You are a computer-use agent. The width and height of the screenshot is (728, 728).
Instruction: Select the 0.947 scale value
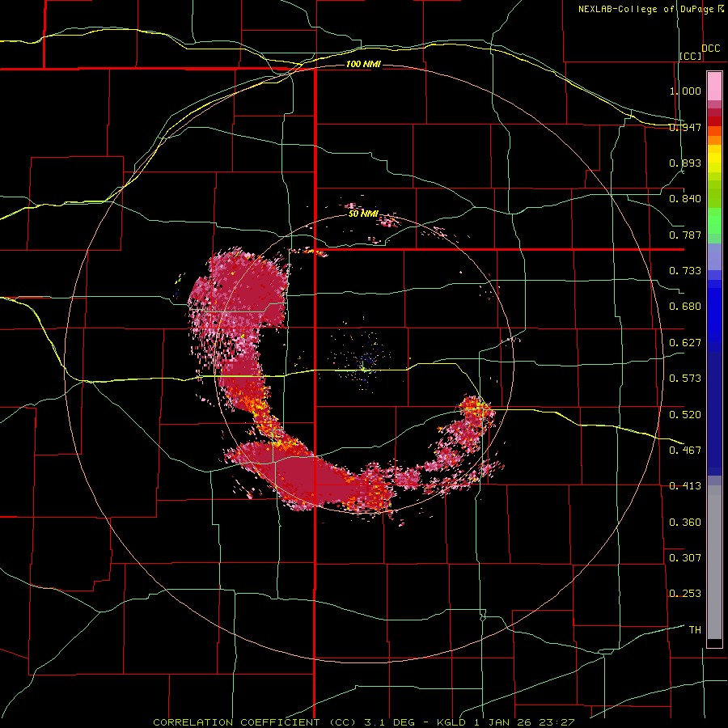(685, 127)
